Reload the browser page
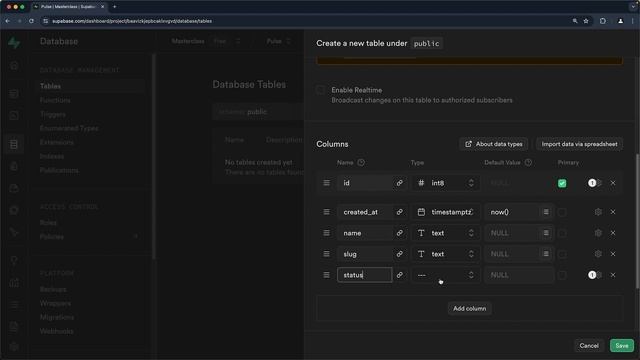Image resolution: width=640 pixels, height=360 pixels. 31,21
